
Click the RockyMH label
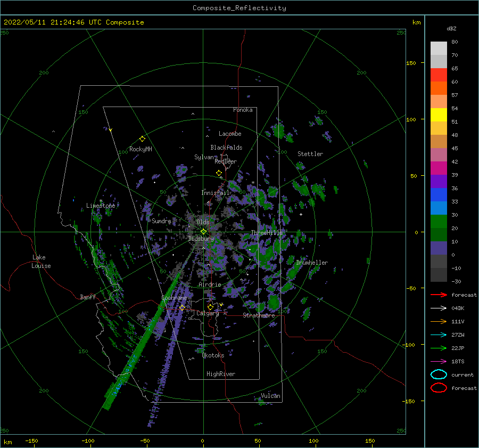(x=141, y=149)
